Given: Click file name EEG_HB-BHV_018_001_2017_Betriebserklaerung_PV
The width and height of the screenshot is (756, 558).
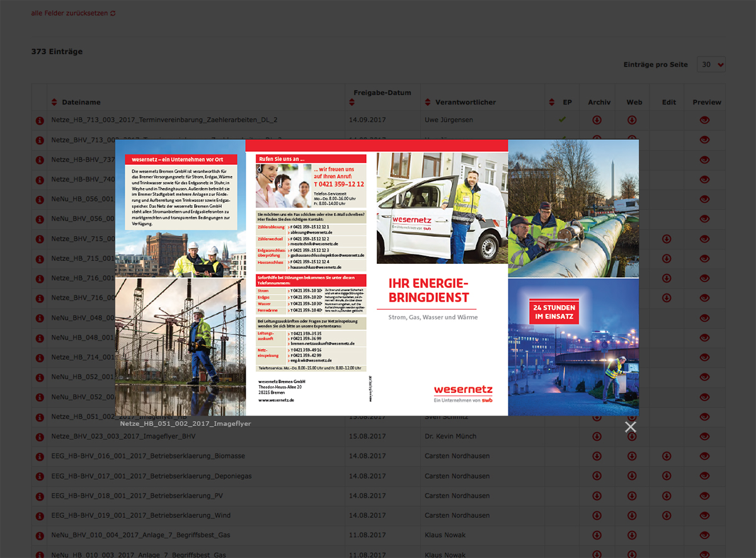Looking at the screenshot, I should pyautogui.click(x=137, y=496).
